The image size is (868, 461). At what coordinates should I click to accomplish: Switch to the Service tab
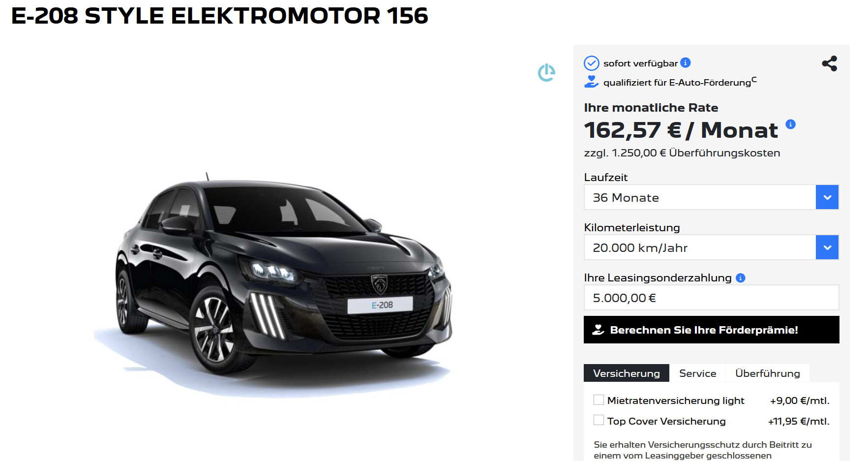point(697,373)
